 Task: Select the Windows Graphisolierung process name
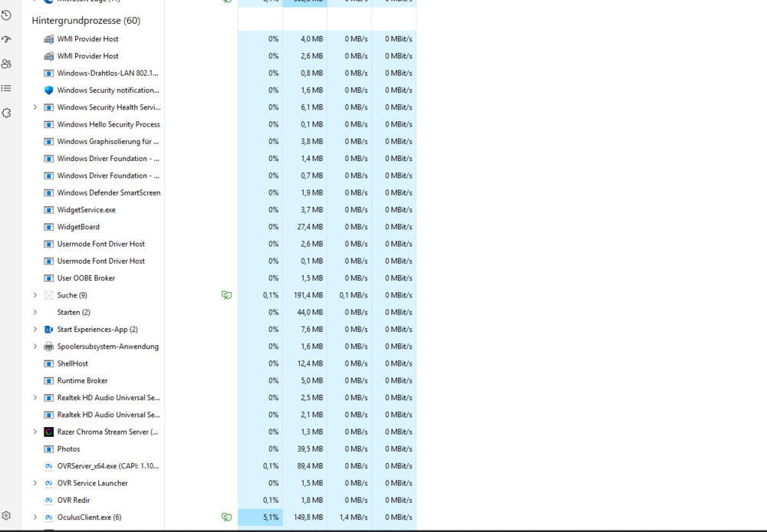coord(108,141)
